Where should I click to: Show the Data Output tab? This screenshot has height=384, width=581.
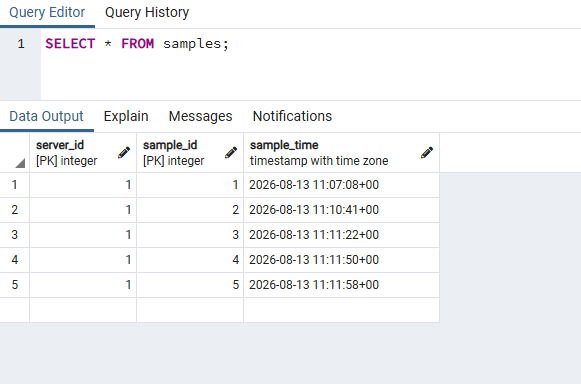(46, 116)
